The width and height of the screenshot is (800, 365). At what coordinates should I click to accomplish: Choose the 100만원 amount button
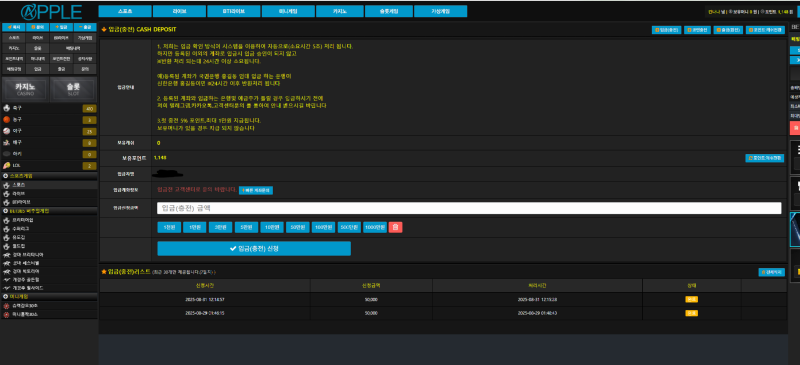pyautogui.click(x=323, y=227)
